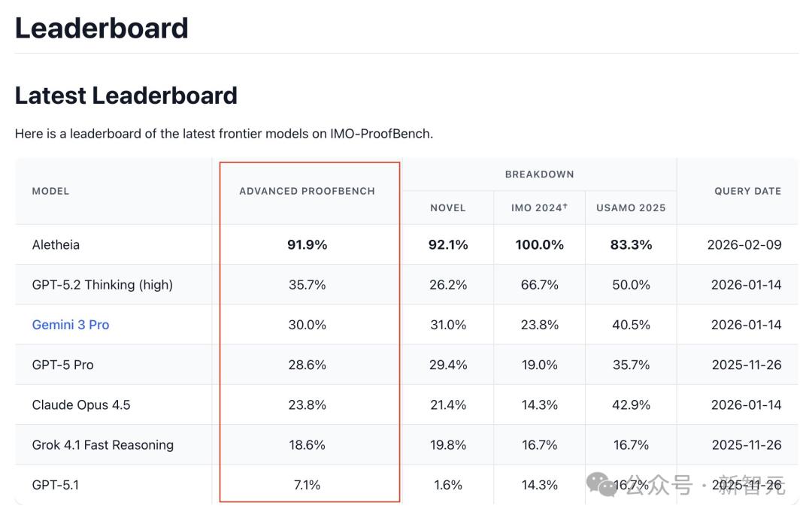Select the USAMO 2025 column header
Image resolution: width=812 pixels, height=518 pixels.
point(631,208)
